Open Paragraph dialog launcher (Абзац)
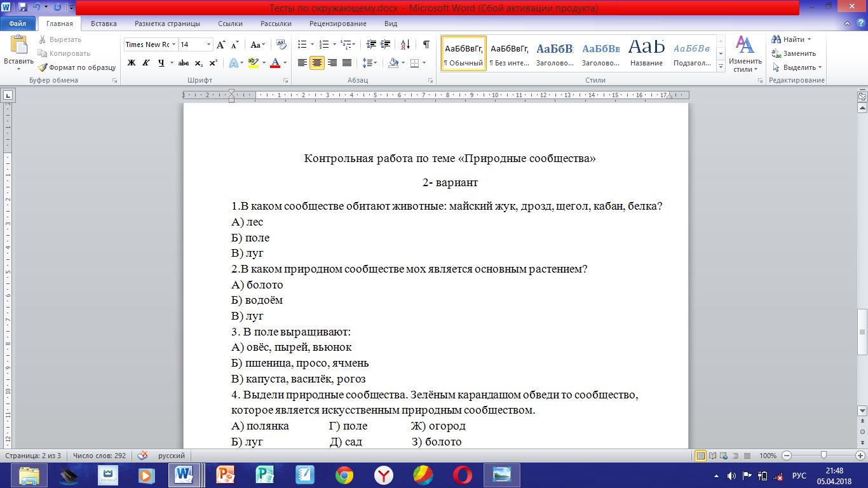The width and height of the screenshot is (868, 488). click(x=431, y=81)
